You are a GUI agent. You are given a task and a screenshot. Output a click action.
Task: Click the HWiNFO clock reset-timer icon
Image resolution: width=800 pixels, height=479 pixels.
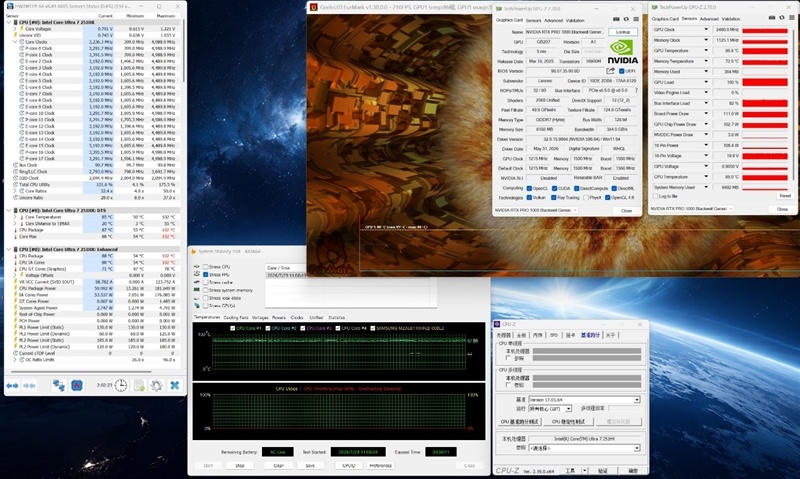point(121,386)
